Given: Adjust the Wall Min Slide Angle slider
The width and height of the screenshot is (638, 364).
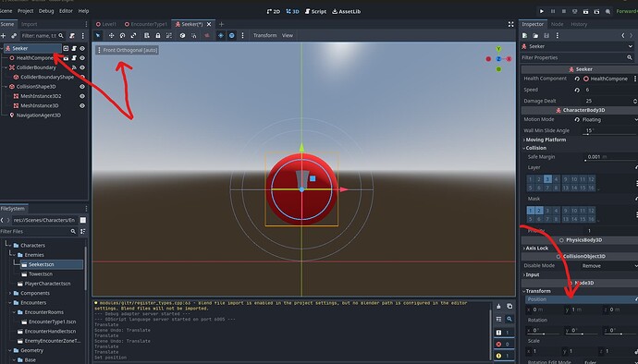Looking at the screenshot, I should pos(610,133).
